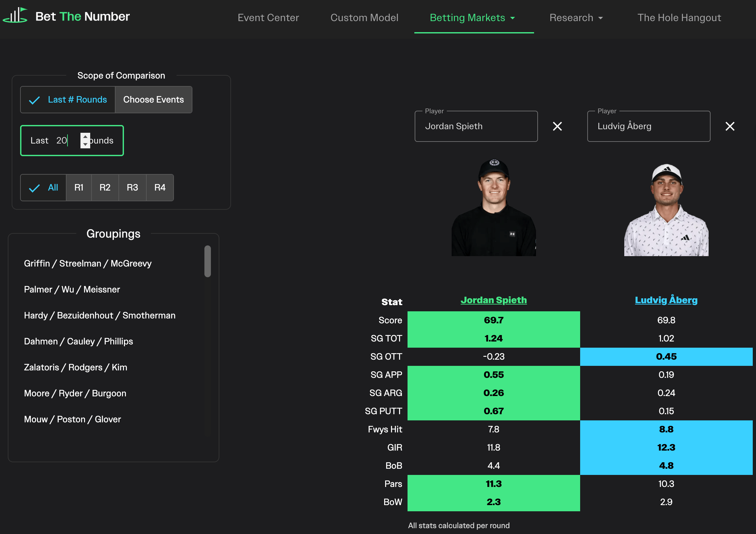Click the Bet The Number logo icon
The height and width of the screenshot is (534, 756).
(15, 16)
